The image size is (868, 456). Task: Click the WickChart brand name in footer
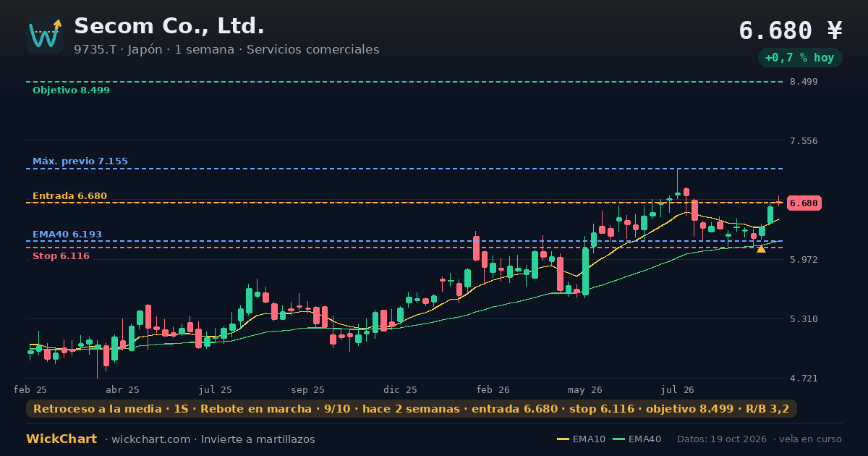[x=61, y=439]
